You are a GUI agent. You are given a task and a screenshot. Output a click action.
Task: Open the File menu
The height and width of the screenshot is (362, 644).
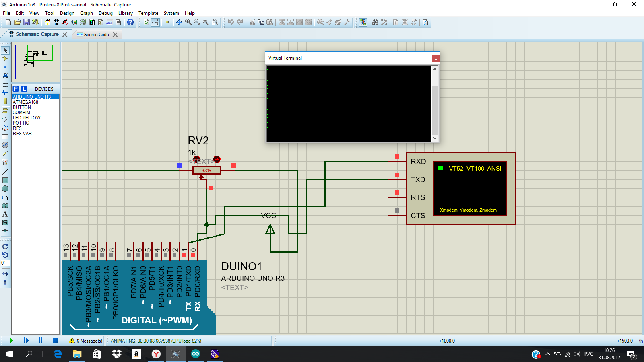[6, 13]
